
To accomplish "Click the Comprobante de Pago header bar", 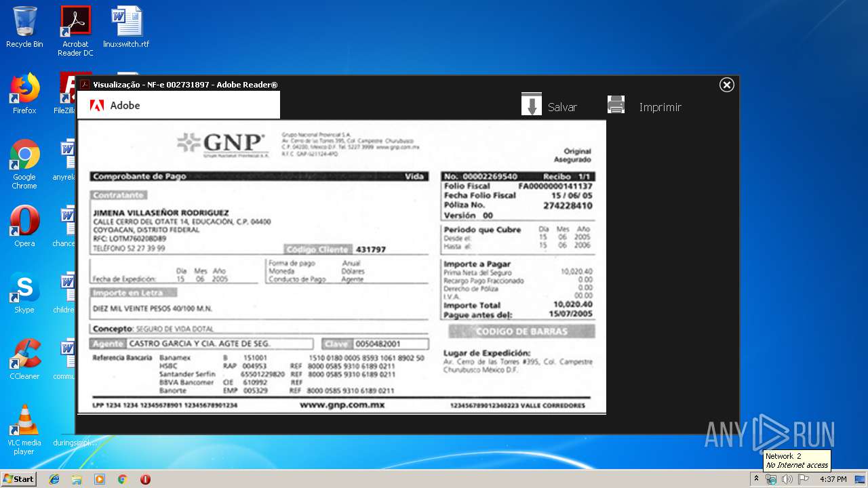I will point(258,176).
